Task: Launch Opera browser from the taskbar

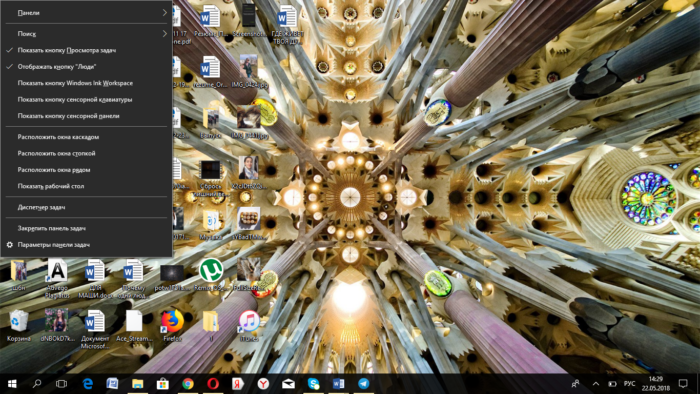Action: (213, 384)
